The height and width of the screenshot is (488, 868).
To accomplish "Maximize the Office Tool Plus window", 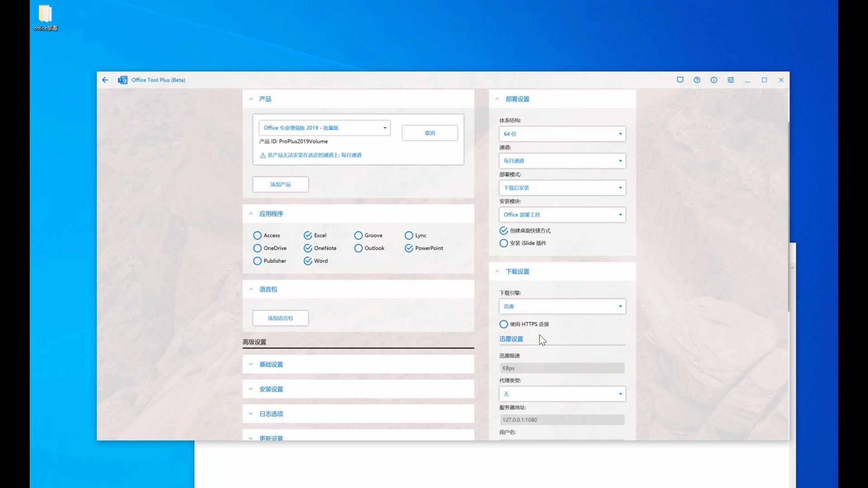I will point(764,80).
